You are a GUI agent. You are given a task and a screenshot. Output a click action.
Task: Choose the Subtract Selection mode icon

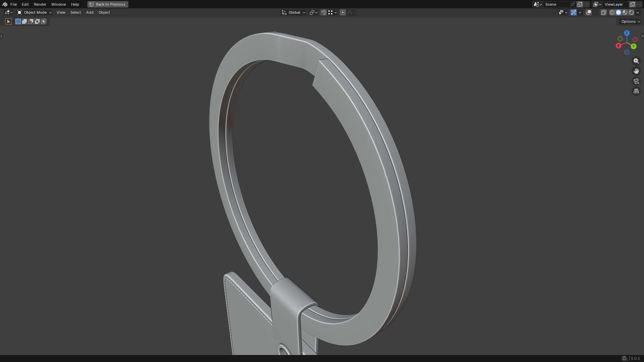pyautogui.click(x=31, y=21)
